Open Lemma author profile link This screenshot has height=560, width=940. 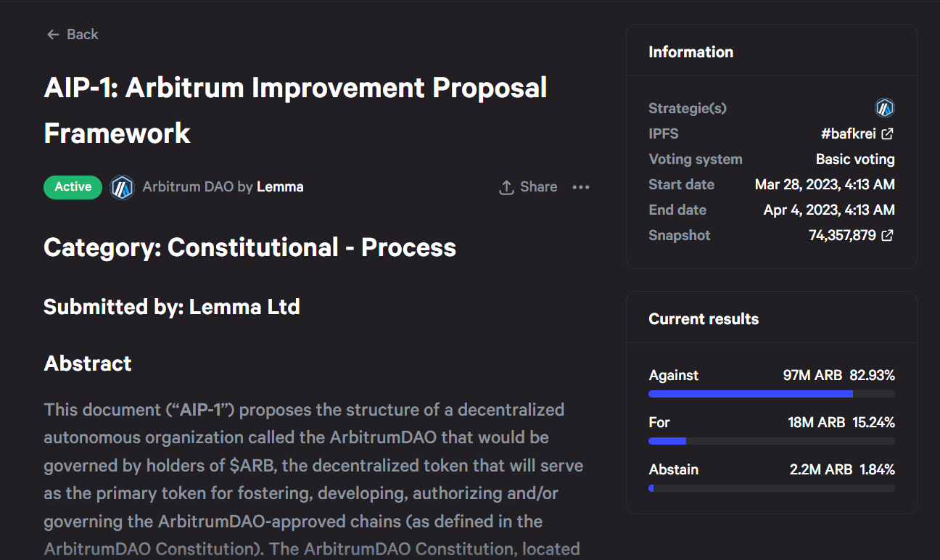(x=280, y=187)
